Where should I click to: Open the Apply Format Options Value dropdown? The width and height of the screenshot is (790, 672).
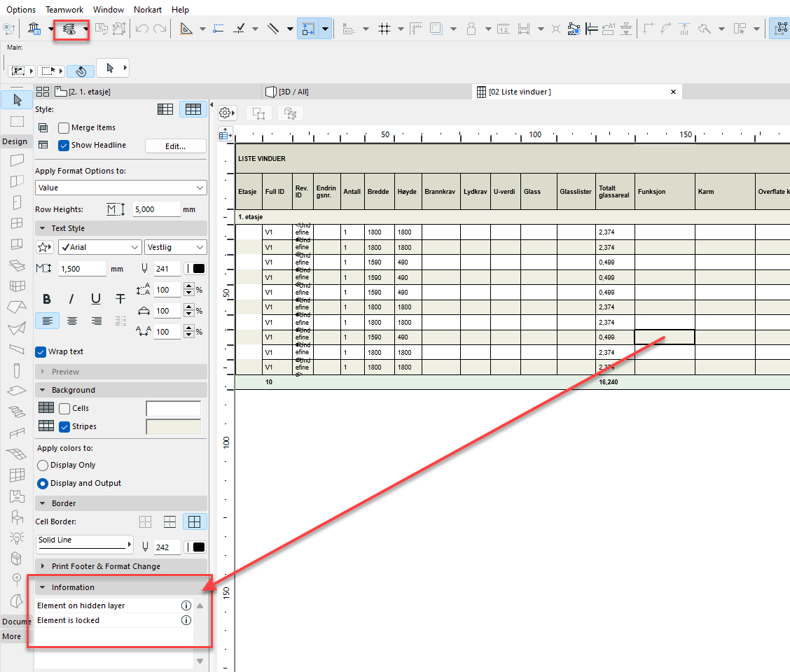121,188
